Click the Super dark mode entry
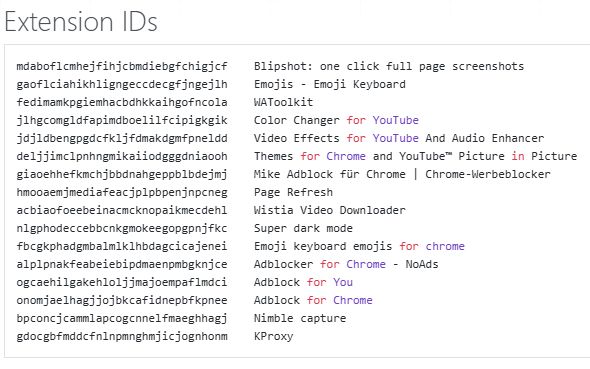Screen dimensions: 590x369 [303, 228]
